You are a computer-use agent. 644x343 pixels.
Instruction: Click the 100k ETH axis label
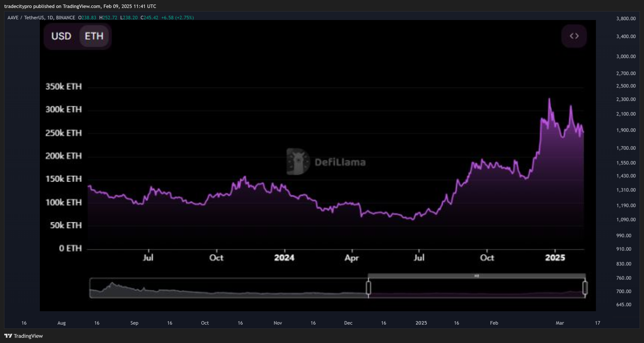[63, 202]
